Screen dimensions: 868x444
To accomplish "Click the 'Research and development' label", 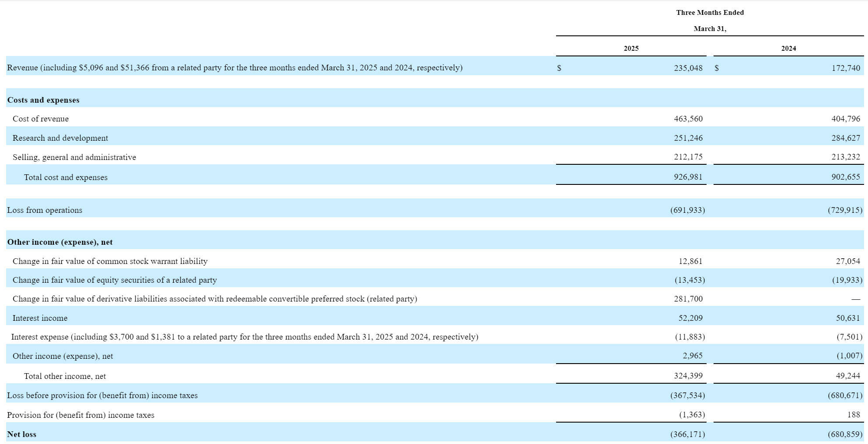I will pos(60,138).
